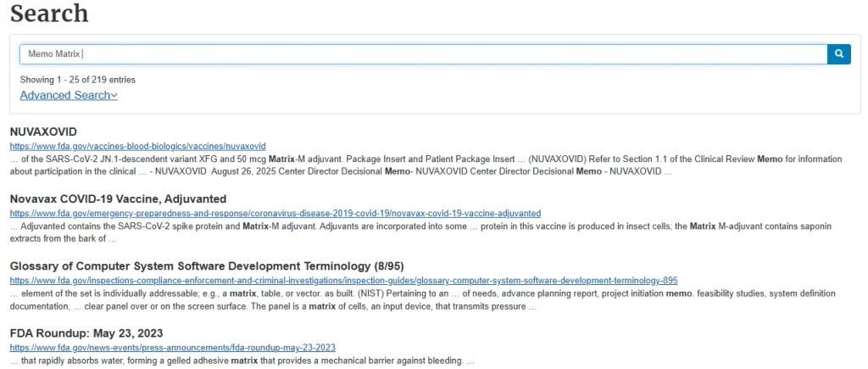Screen dimensions: 868x369
Task: Click the Novavax snippet about saponin extracts
Action: pyautogui.click(x=420, y=232)
